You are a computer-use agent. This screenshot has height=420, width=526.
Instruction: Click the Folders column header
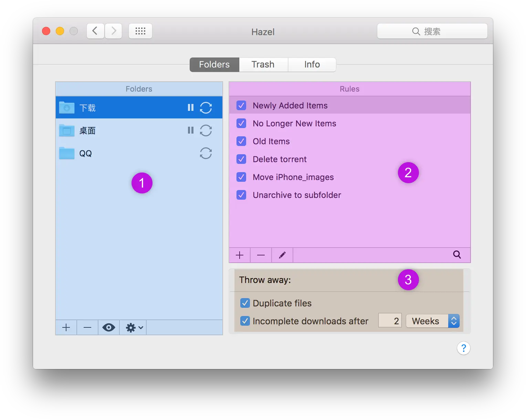(139, 89)
